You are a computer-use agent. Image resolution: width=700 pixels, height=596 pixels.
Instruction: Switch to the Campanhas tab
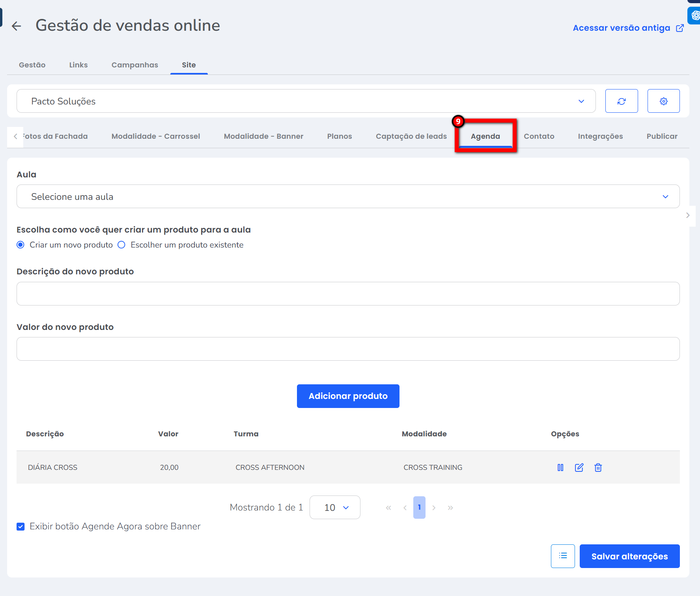[134, 65]
